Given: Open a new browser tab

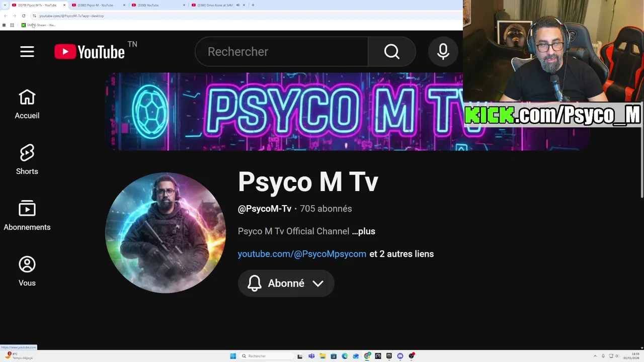Looking at the screenshot, I should (x=253, y=5).
